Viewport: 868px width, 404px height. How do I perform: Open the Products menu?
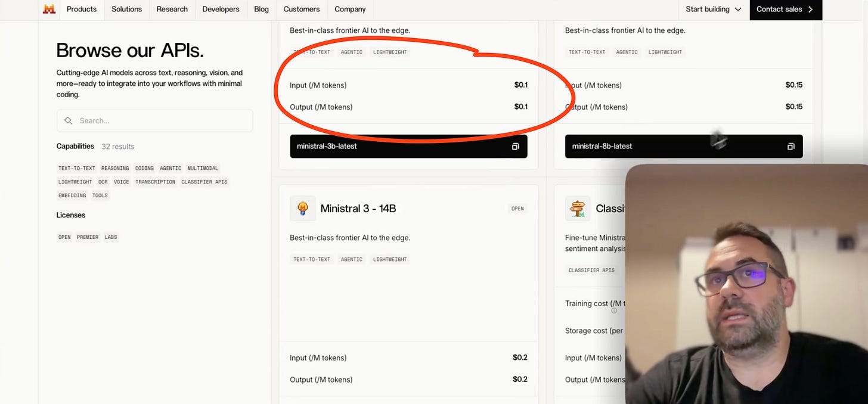pyautogui.click(x=82, y=9)
